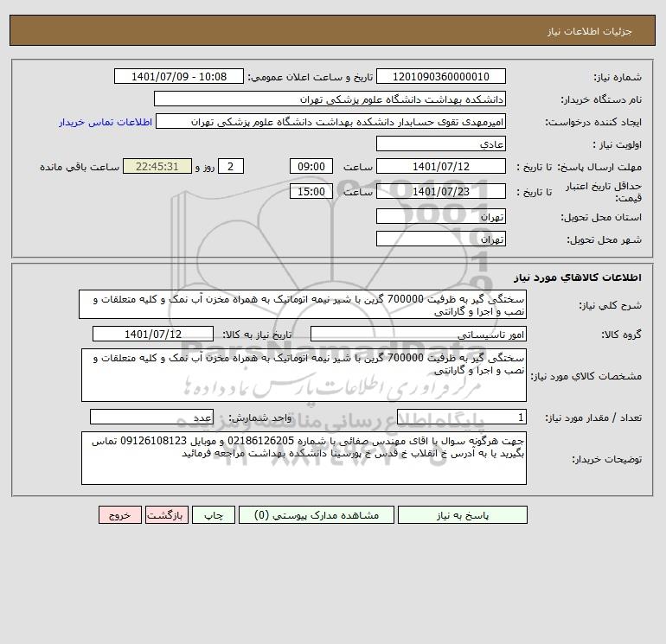Click the تعداد / مقدار مورد نیاز label
666x644 pixels.
click(x=593, y=418)
